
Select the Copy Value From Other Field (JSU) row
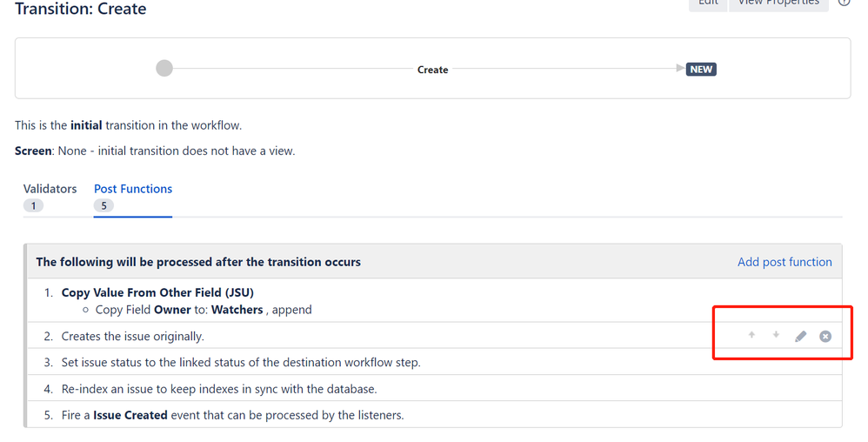(x=435, y=301)
